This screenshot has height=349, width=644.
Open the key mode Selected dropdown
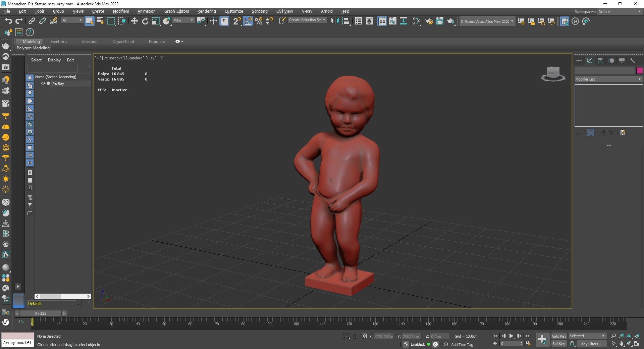(x=587, y=336)
